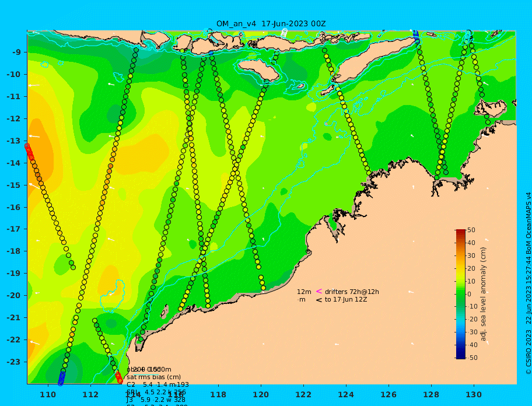
Task: Click the longitude axis label "120"
Action: (x=261, y=394)
